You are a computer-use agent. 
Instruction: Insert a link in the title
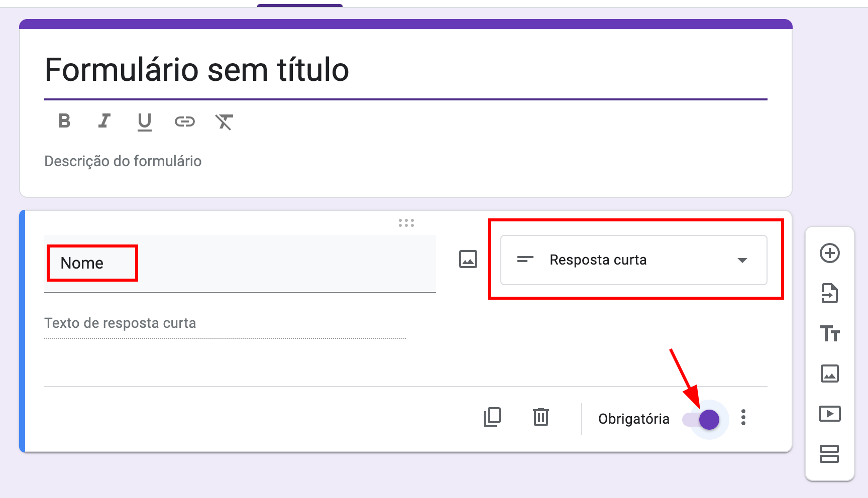click(x=184, y=121)
